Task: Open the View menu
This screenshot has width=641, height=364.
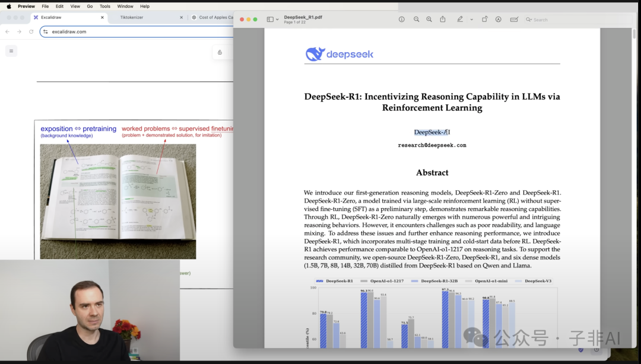Action: [x=75, y=6]
